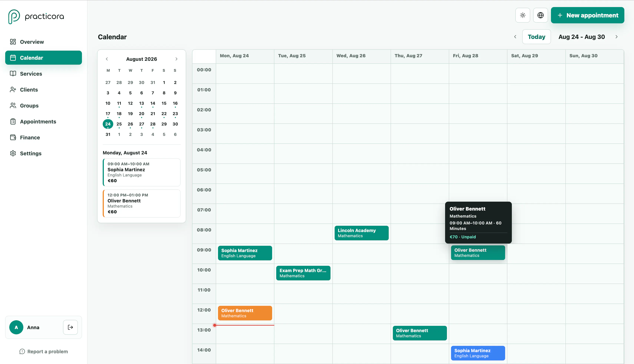Open Sophia Martinez event on Monday
The image size is (634, 364).
pos(245,253)
